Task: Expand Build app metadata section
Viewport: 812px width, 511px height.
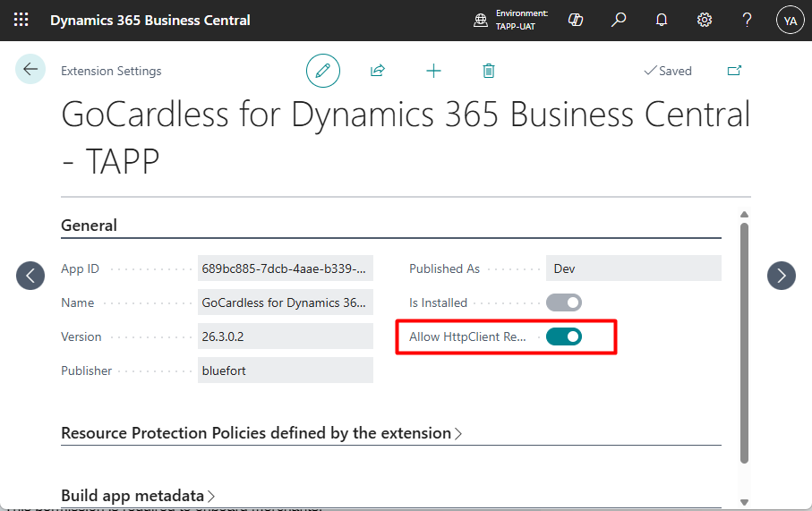Action: (x=138, y=496)
